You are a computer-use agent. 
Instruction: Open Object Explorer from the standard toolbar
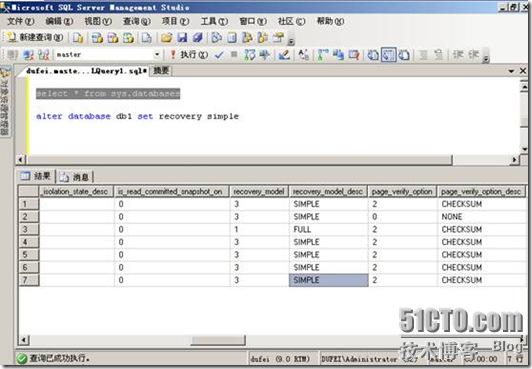(x=247, y=38)
